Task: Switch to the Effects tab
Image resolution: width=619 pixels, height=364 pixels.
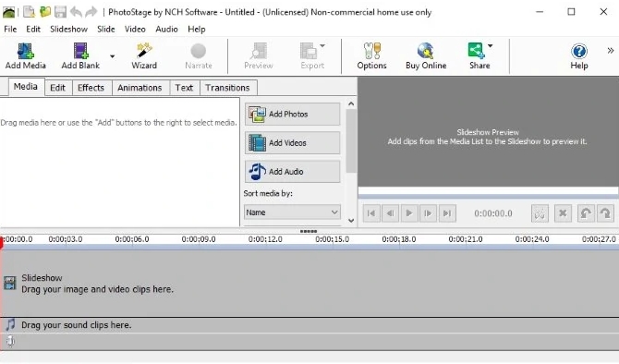Action: (91, 88)
